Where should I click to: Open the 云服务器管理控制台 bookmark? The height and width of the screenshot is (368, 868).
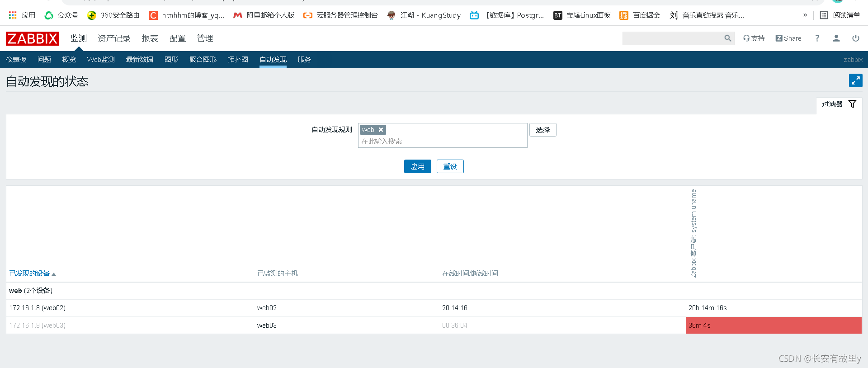click(340, 15)
